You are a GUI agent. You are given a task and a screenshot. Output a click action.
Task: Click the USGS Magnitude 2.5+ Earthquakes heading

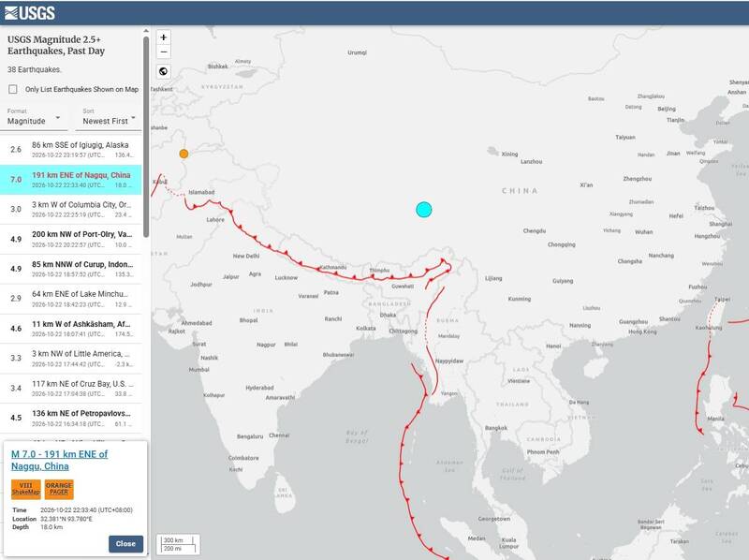[56, 45]
